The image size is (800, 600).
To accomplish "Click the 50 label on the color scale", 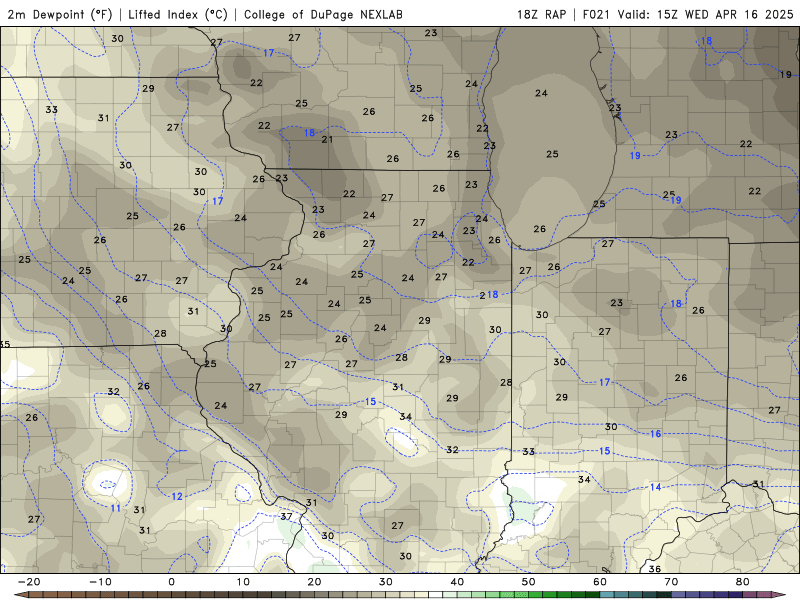I will pos(529,582).
